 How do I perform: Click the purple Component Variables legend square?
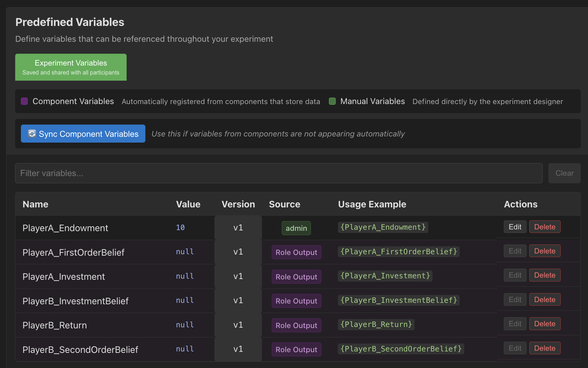[24, 101]
